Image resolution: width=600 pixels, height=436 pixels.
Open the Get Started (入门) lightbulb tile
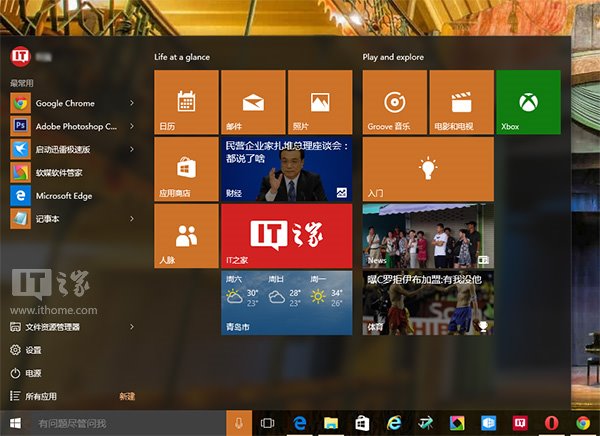428,169
